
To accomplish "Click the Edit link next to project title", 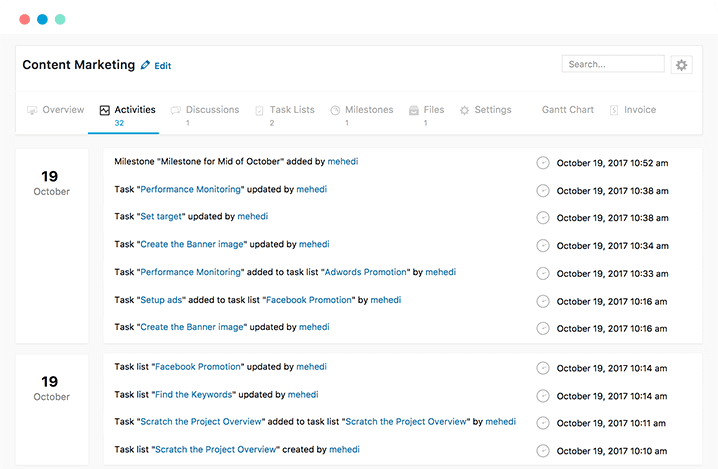I will pyautogui.click(x=163, y=66).
